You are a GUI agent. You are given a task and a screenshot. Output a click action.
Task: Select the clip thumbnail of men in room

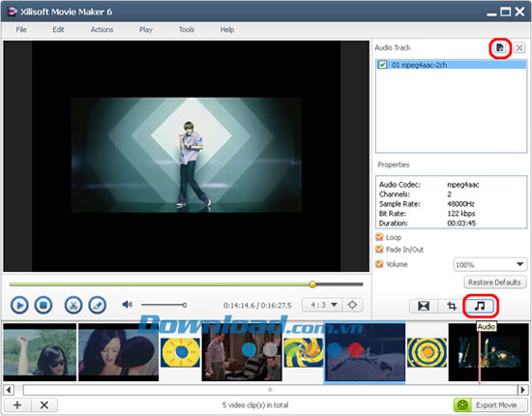point(242,352)
